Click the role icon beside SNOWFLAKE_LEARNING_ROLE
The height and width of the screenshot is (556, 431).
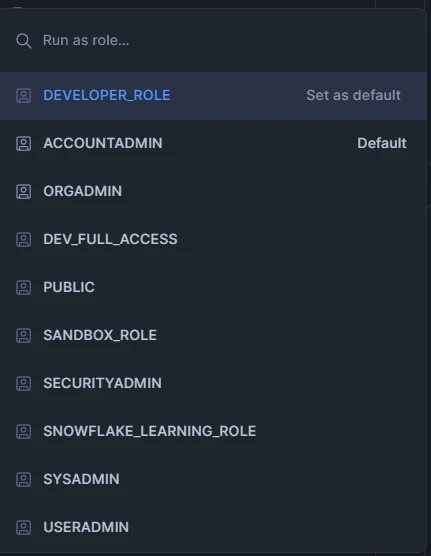coord(23,432)
